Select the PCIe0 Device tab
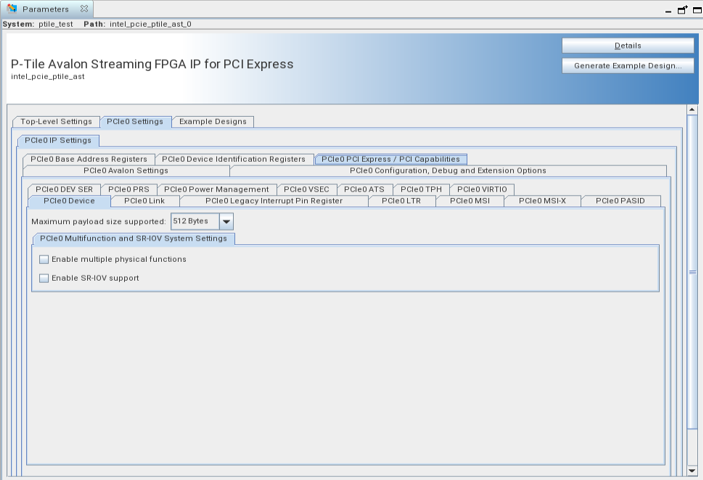This screenshot has height=480, width=703. [x=69, y=201]
